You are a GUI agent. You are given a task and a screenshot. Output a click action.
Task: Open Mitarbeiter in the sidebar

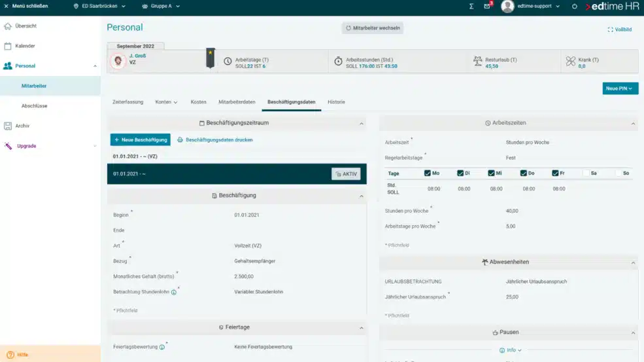pos(50,86)
